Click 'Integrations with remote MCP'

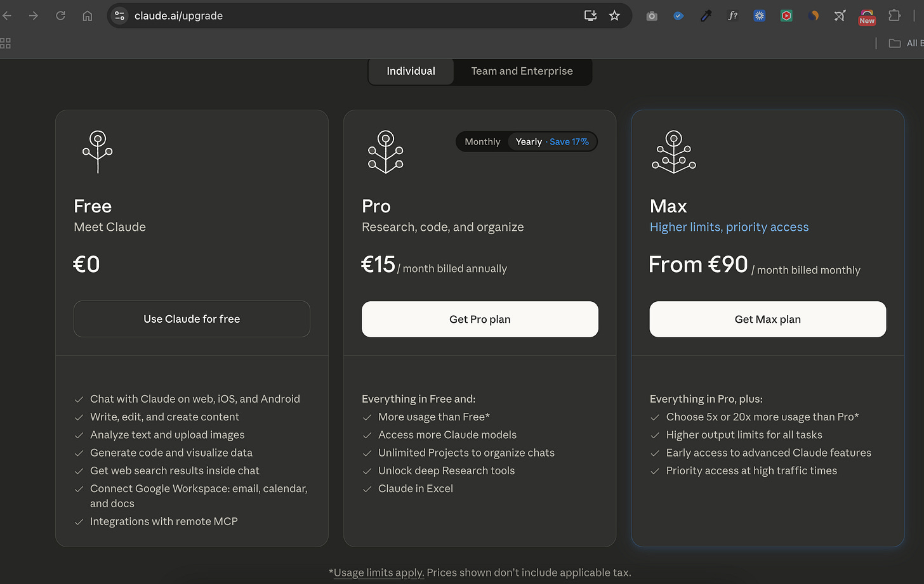point(164,521)
